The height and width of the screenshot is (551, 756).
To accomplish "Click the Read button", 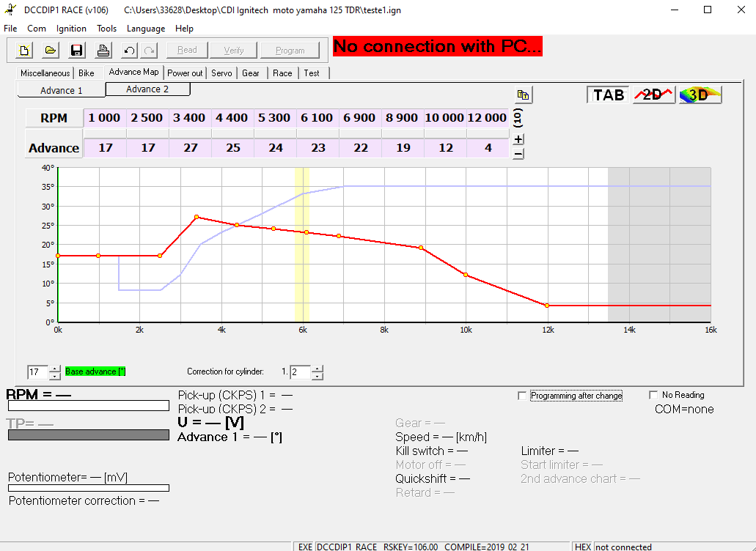I will coord(187,50).
